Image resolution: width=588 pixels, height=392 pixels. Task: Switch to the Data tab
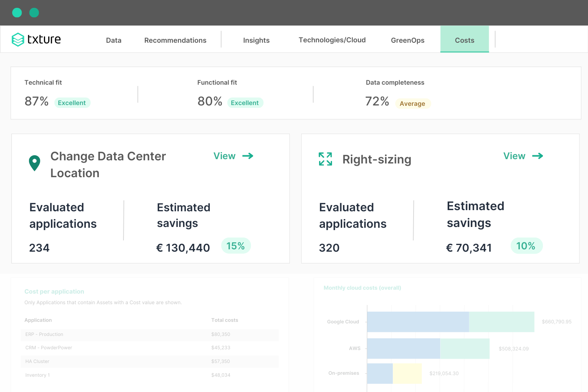point(113,40)
